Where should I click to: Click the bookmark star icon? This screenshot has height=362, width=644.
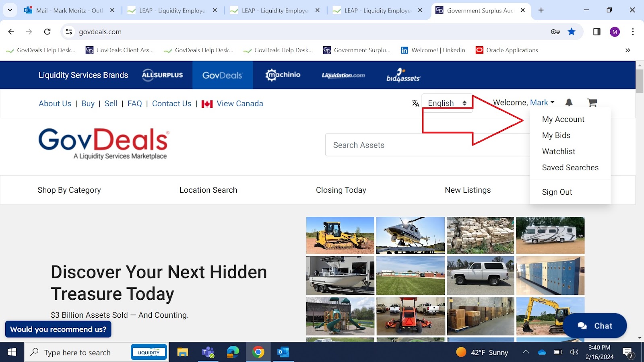(572, 31)
